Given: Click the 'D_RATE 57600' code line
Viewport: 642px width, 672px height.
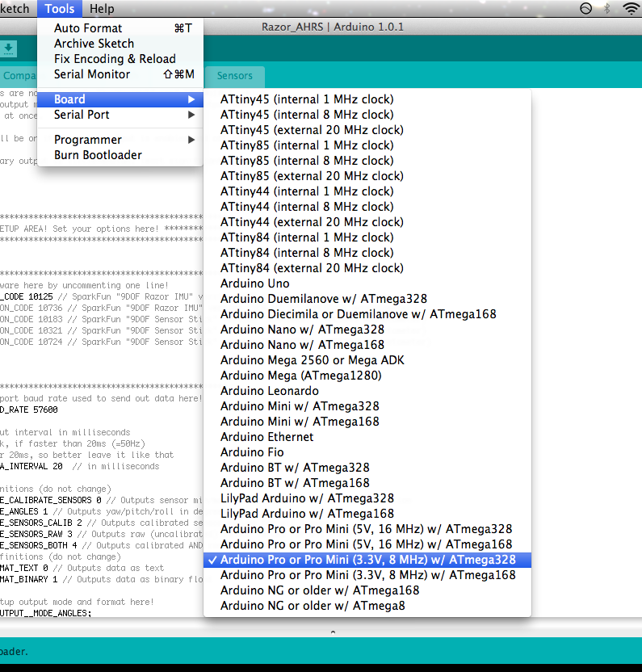Looking at the screenshot, I should coord(29,409).
